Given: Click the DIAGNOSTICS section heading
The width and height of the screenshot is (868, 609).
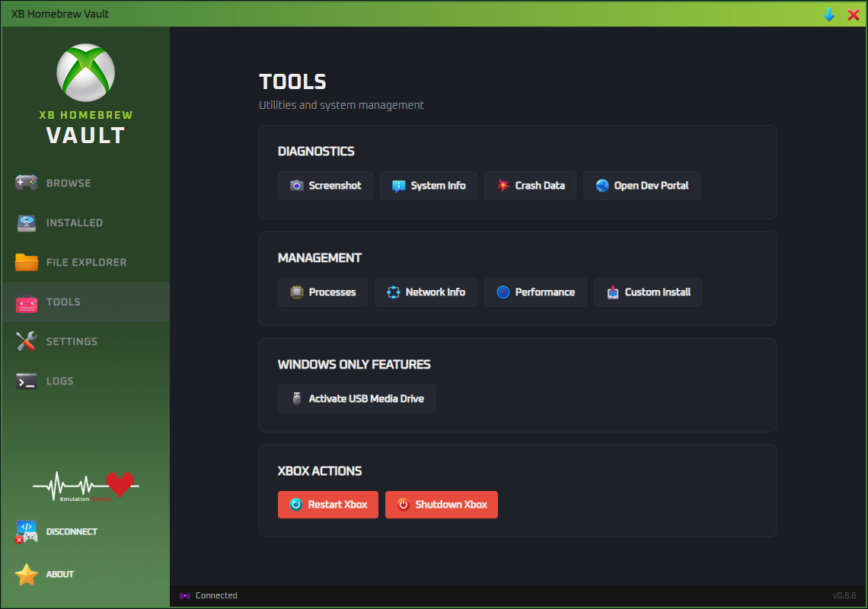Looking at the screenshot, I should click(316, 151).
